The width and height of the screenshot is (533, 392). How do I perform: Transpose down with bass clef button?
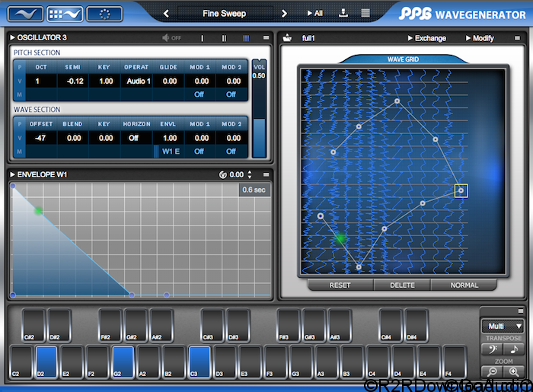pyautogui.click(x=492, y=349)
